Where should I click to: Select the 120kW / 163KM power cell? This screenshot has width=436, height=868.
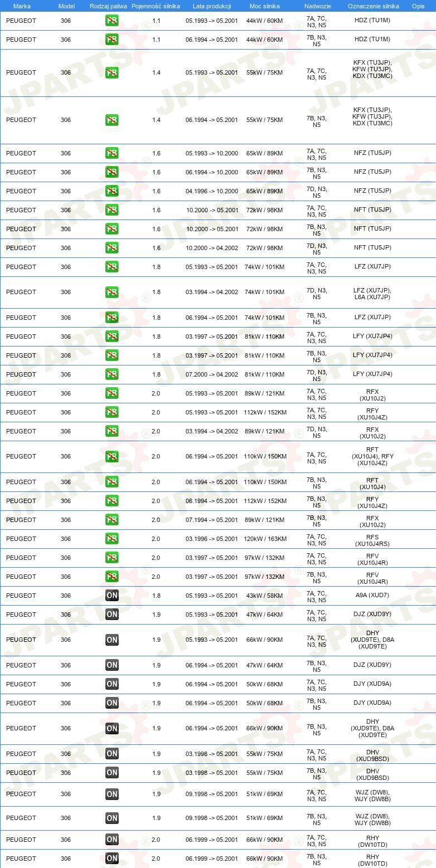click(264, 539)
